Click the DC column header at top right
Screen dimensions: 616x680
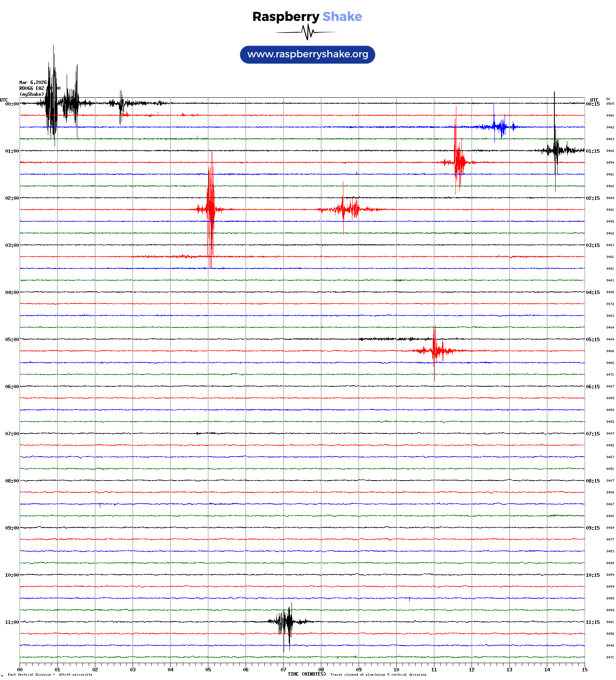(608, 99)
